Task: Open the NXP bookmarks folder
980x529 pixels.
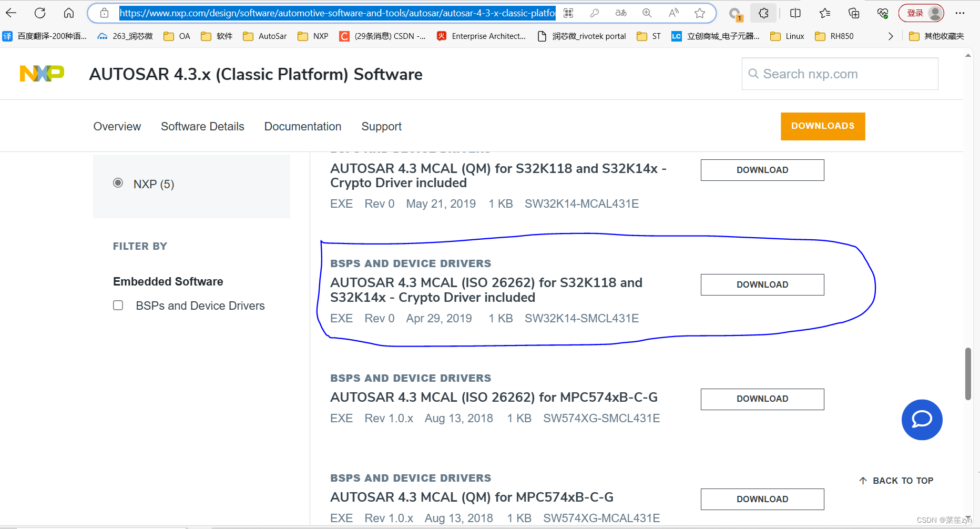Action: click(313, 36)
